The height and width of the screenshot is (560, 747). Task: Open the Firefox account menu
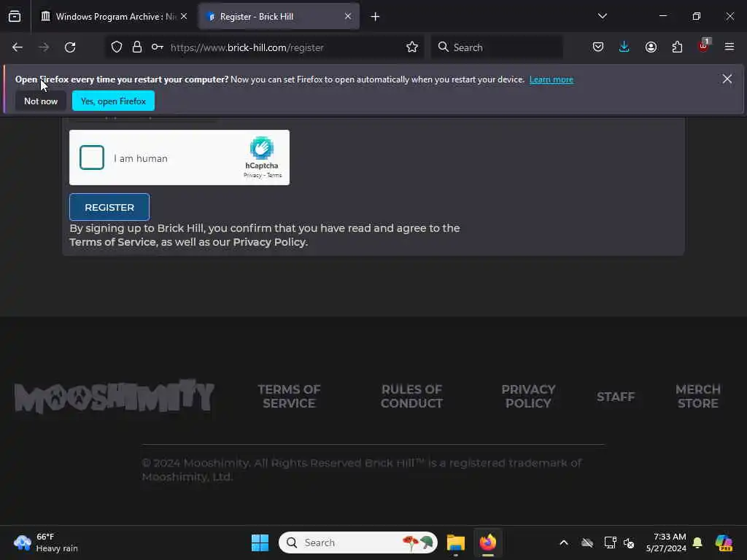pos(651,47)
